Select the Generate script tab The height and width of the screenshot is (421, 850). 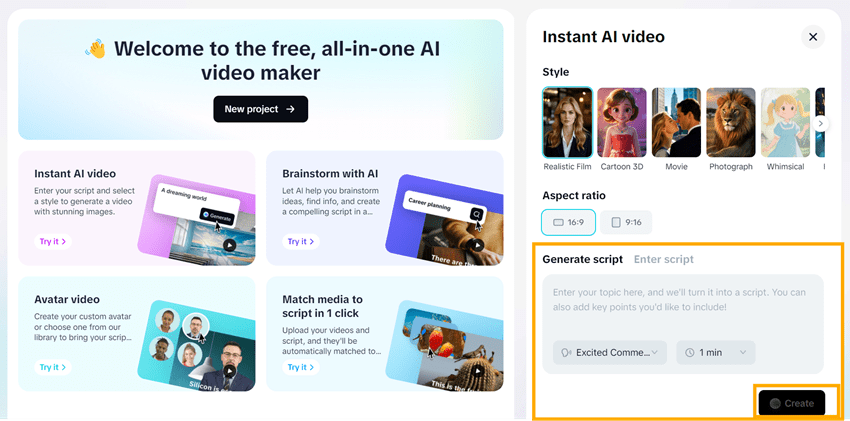pos(582,259)
